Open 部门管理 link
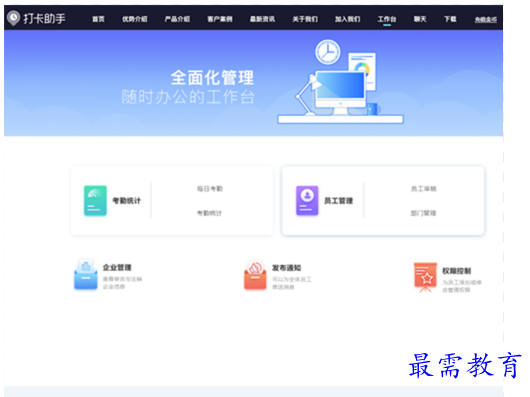Screen dimensions: 530x397 (x=424, y=213)
